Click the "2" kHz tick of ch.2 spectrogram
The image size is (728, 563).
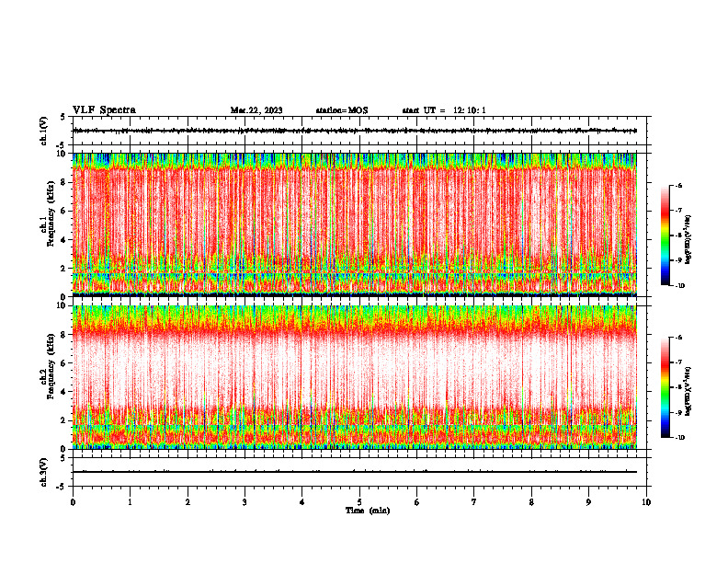pyautogui.click(x=64, y=419)
